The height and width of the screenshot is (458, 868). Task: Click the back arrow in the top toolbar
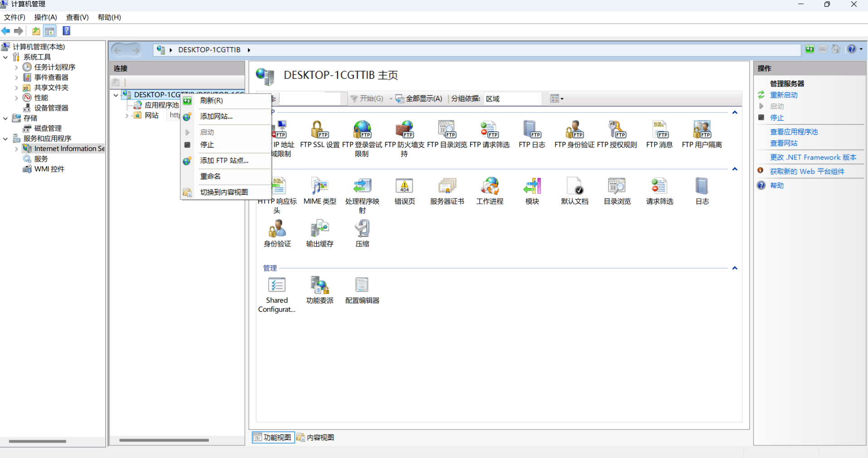click(6, 31)
